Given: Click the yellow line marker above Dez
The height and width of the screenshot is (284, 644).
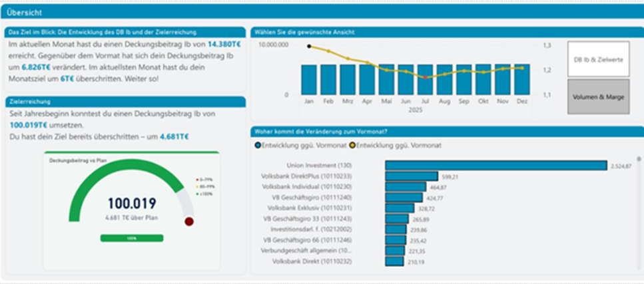Looking at the screenshot, I should [x=521, y=68].
